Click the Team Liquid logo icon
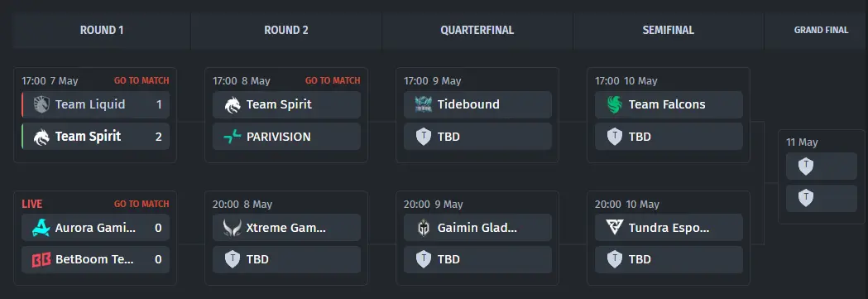This screenshot has width=868, height=299. coord(41,104)
